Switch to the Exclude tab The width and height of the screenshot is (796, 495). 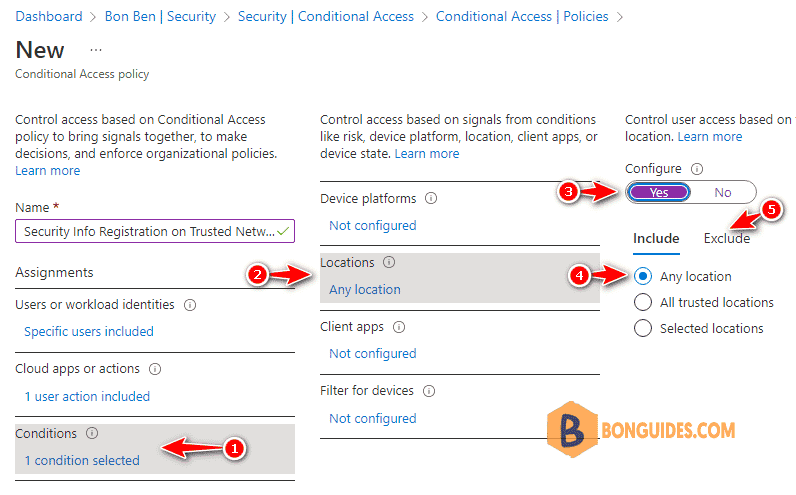coord(726,239)
